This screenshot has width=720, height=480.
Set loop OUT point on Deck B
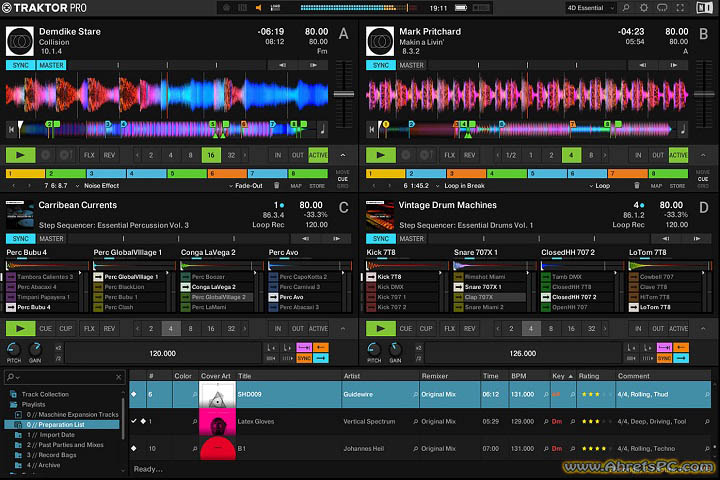(x=658, y=155)
